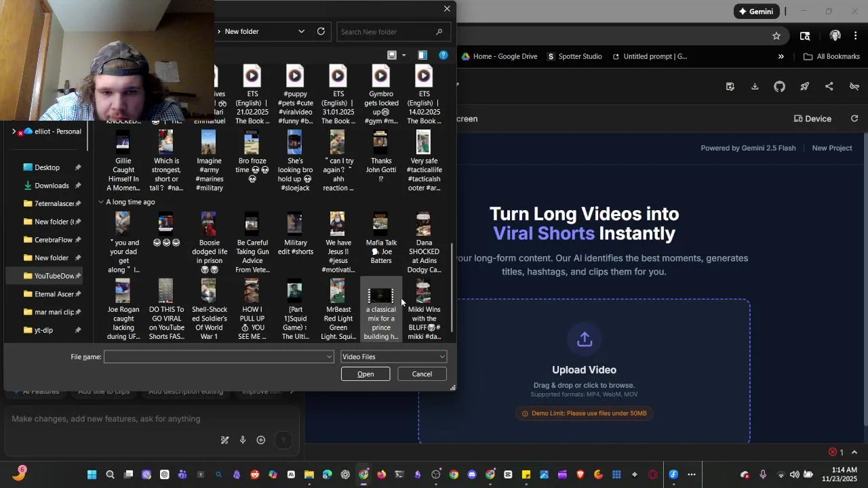The width and height of the screenshot is (868, 488).
Task: Select the CerebraFlow folder in sidebar
Action: pyautogui.click(x=53, y=240)
